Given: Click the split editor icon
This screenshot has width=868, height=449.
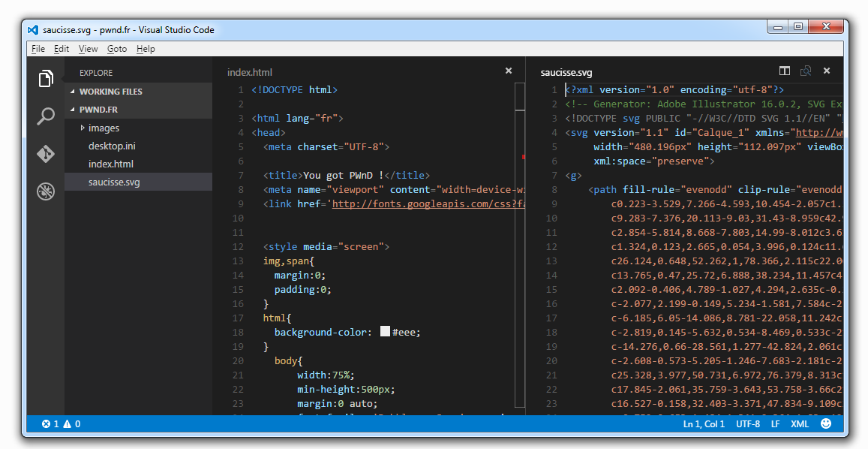Looking at the screenshot, I should 784,71.
